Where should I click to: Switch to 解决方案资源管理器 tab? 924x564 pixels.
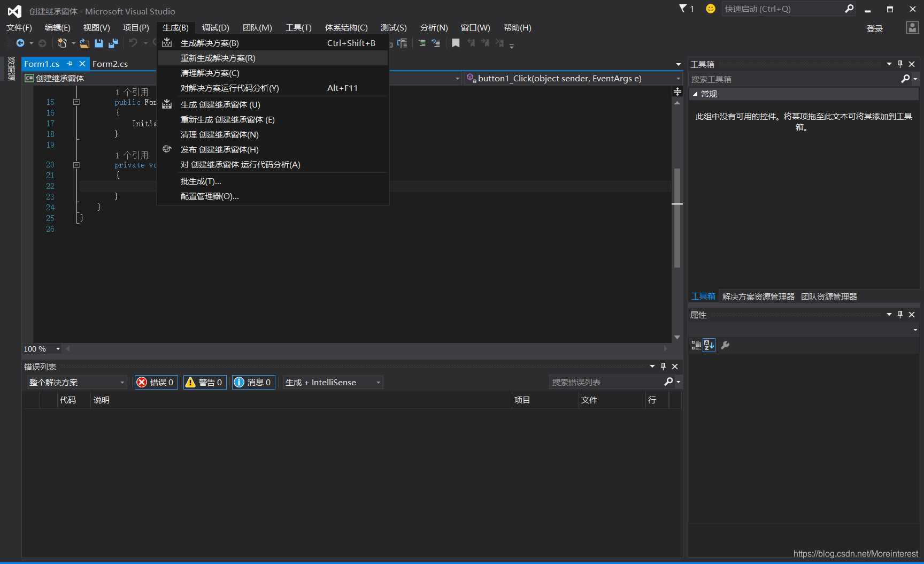(x=758, y=296)
